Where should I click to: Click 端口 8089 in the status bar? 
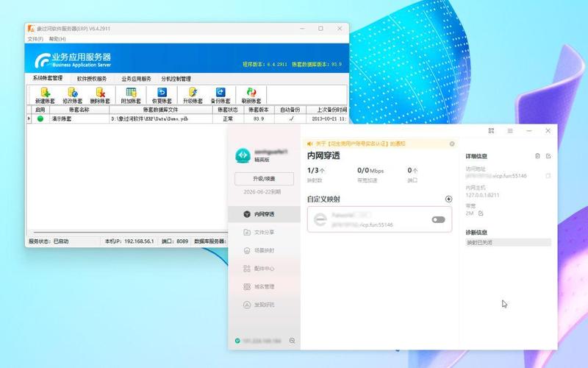(x=175, y=241)
